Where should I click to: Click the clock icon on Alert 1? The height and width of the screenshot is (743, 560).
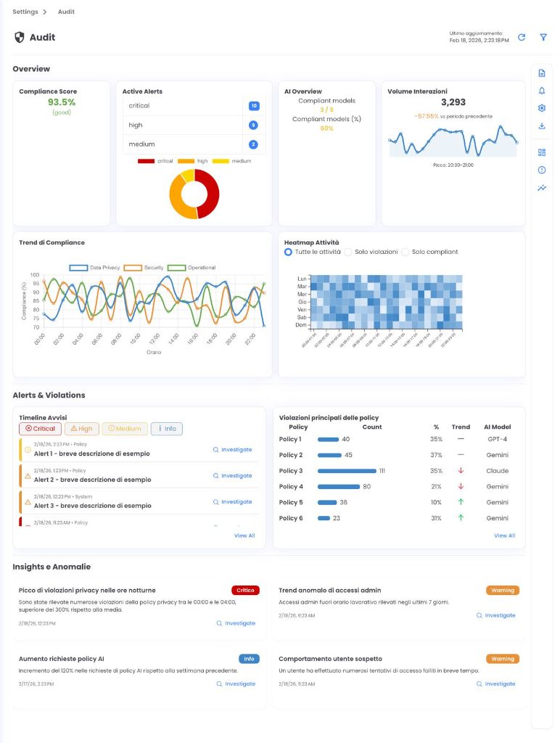coord(28,450)
